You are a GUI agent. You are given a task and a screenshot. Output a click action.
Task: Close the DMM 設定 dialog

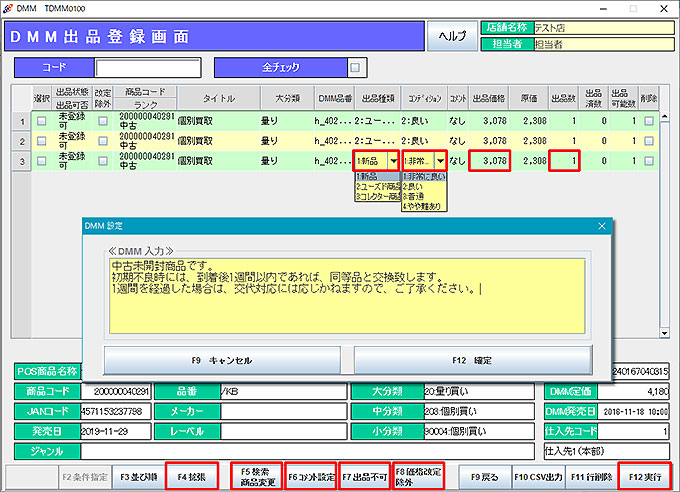(x=601, y=226)
